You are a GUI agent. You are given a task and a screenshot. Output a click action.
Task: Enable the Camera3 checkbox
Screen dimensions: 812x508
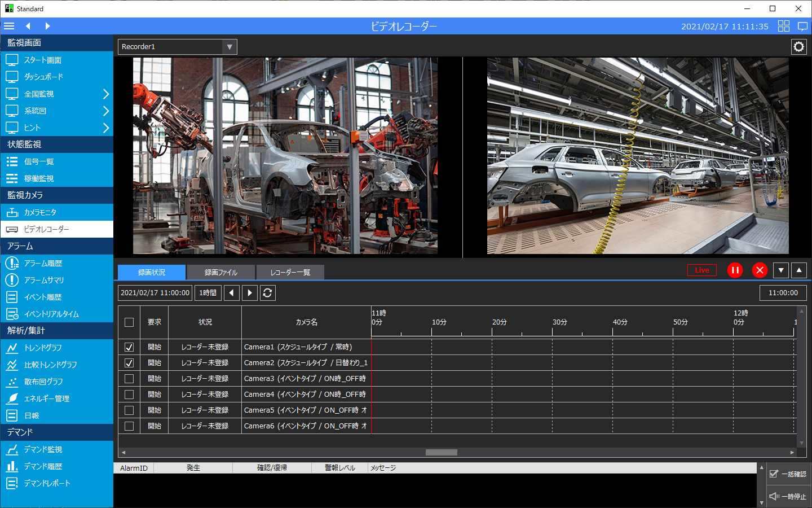pos(129,379)
